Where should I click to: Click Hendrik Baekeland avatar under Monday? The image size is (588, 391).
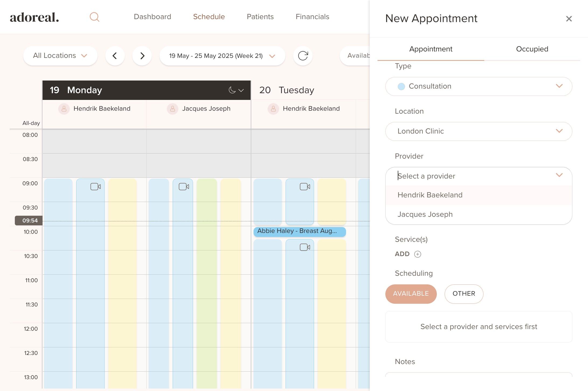(x=64, y=109)
